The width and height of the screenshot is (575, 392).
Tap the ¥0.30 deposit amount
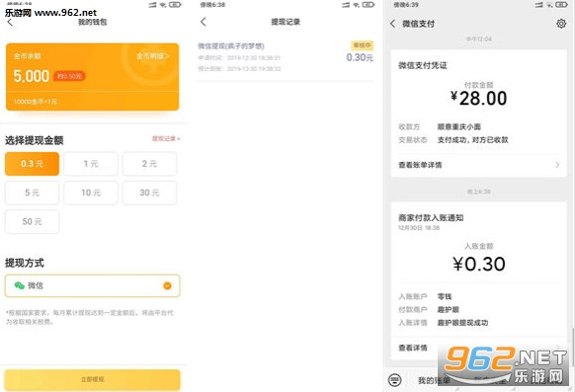coord(479,264)
